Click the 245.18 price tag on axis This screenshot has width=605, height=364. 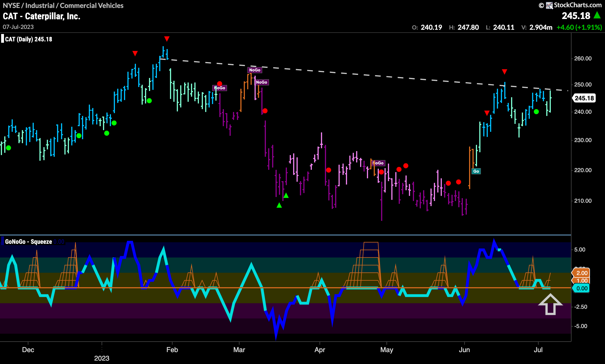[x=584, y=98]
